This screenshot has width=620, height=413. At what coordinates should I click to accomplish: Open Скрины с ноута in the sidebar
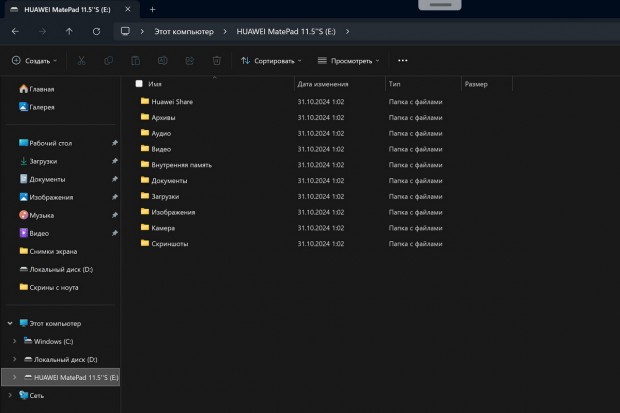pyautogui.click(x=49, y=287)
